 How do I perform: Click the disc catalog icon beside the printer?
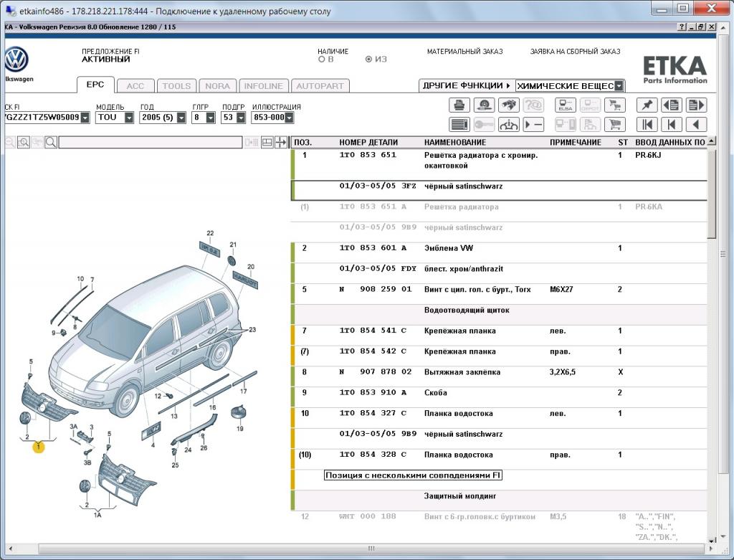(x=484, y=105)
